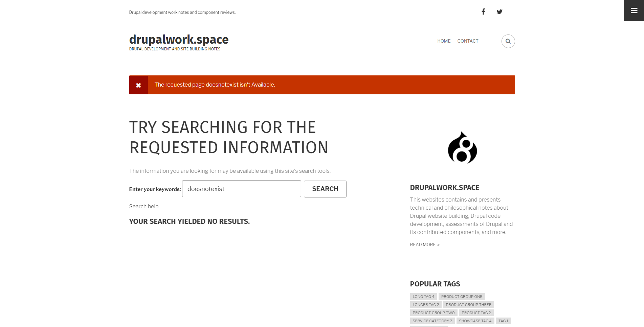Click the Search button
644x327 pixels.
[325, 189]
